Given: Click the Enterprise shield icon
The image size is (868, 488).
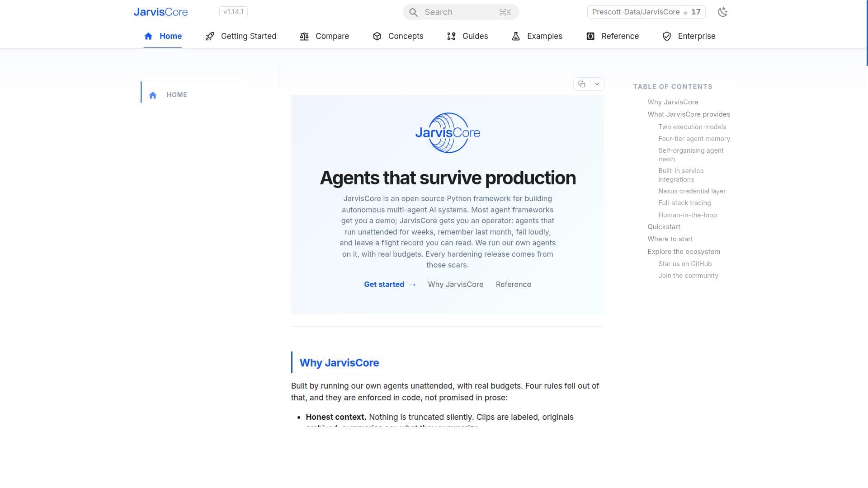Looking at the screenshot, I should coord(667,36).
